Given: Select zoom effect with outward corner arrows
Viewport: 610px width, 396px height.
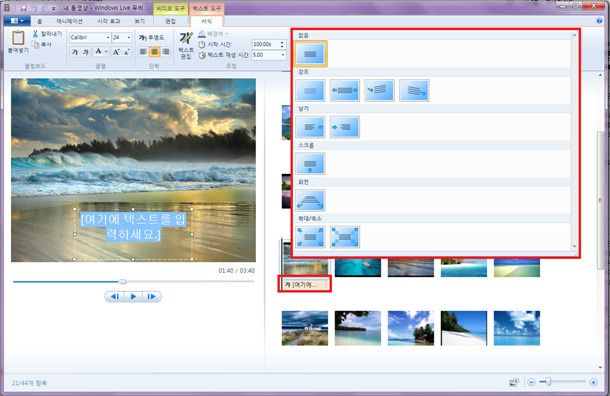Looking at the screenshot, I should [x=310, y=237].
